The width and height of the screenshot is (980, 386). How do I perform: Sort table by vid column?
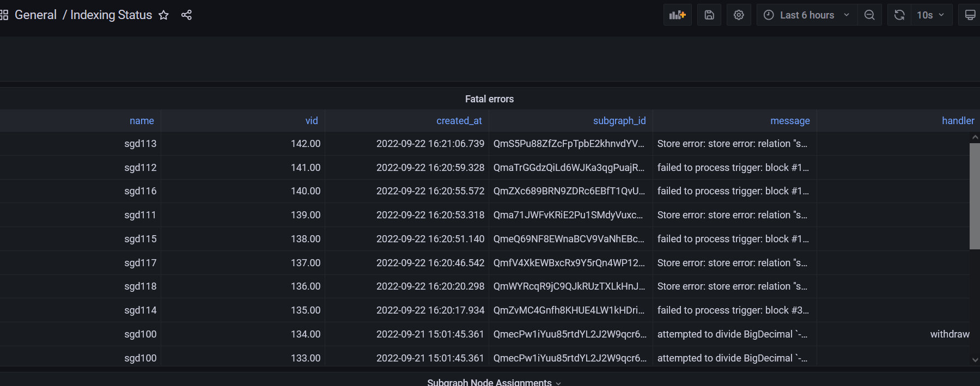click(312, 121)
